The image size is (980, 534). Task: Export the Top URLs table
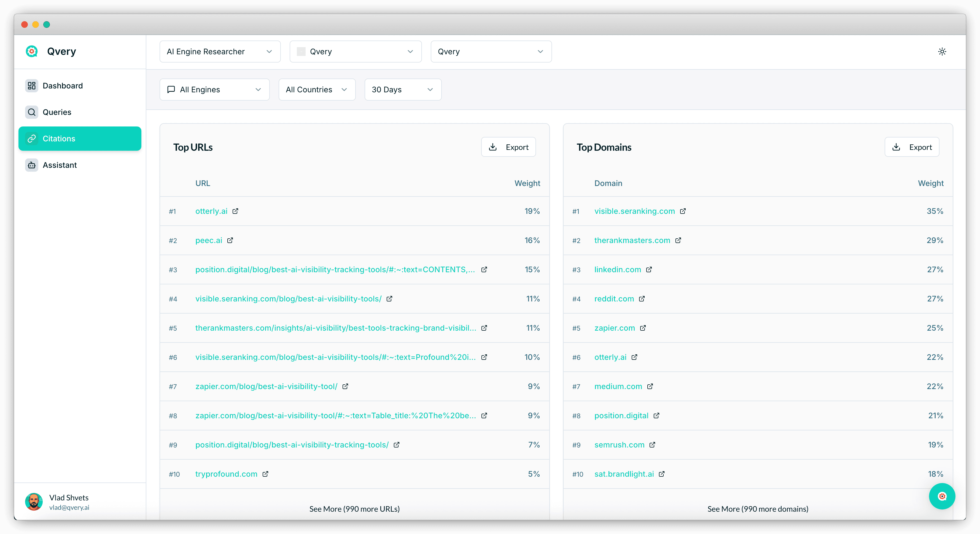[508, 147]
